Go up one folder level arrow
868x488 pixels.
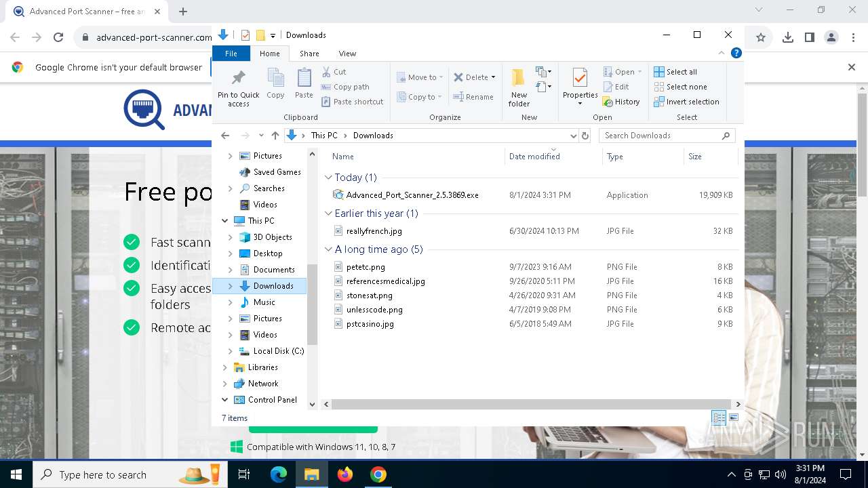point(275,136)
